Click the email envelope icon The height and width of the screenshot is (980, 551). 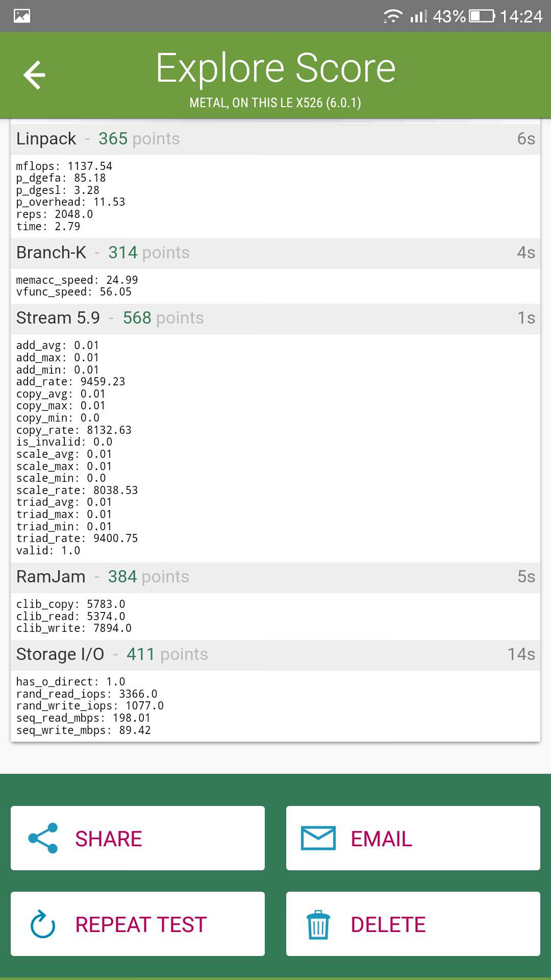pyautogui.click(x=318, y=838)
